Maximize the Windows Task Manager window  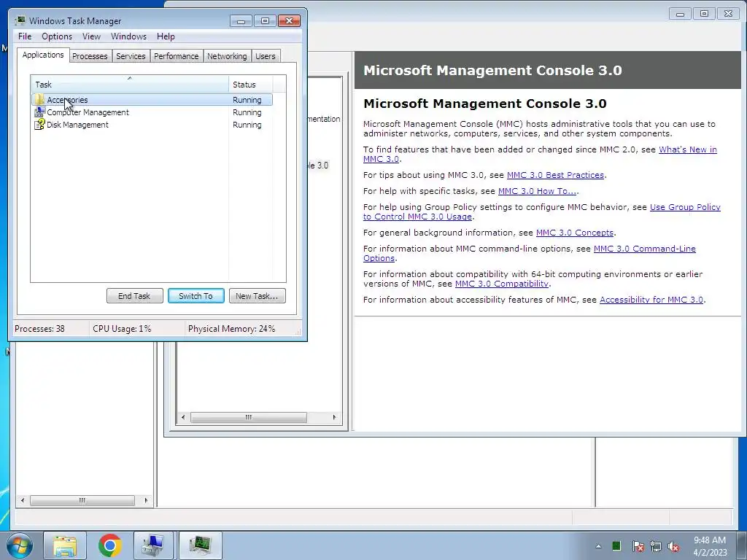coord(265,21)
